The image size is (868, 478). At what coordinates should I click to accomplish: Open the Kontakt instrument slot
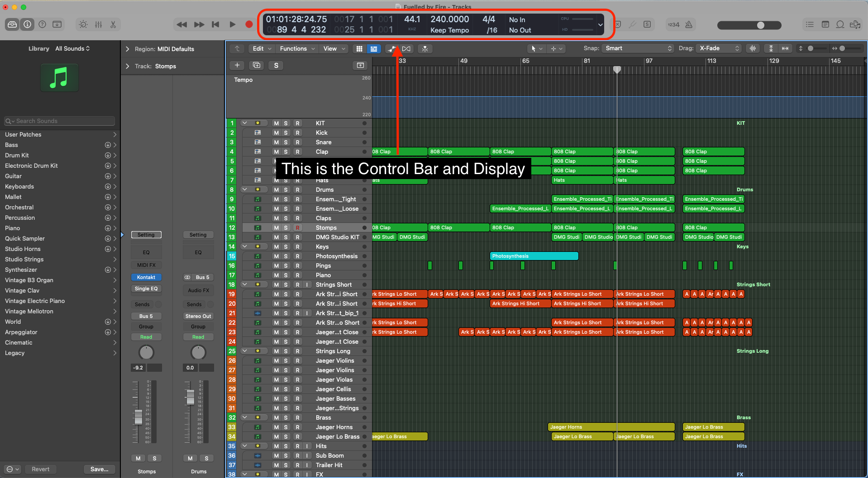tap(146, 277)
